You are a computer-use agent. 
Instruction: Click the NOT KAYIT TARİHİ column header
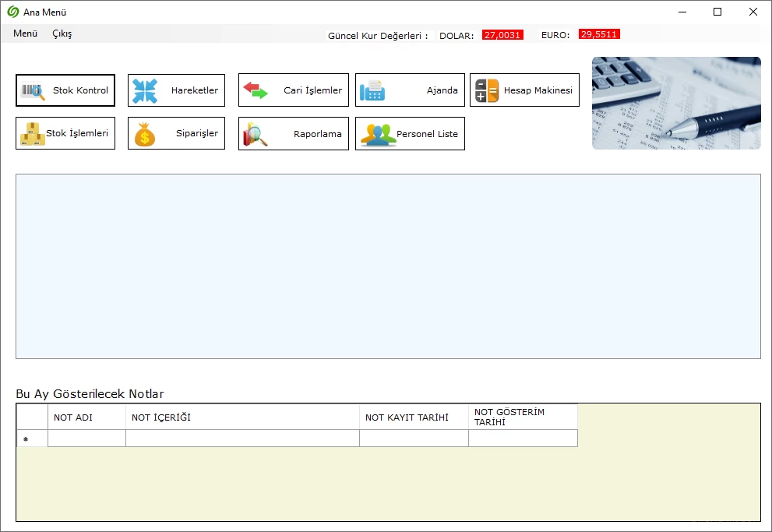[413, 417]
